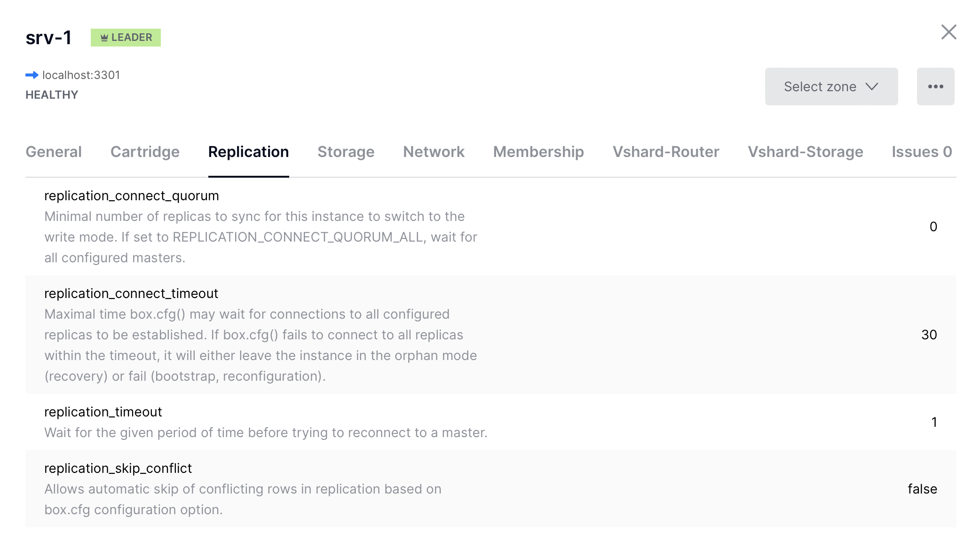Open the Vshard-Router tab
Viewport: 980px width, 533px height.
point(666,152)
